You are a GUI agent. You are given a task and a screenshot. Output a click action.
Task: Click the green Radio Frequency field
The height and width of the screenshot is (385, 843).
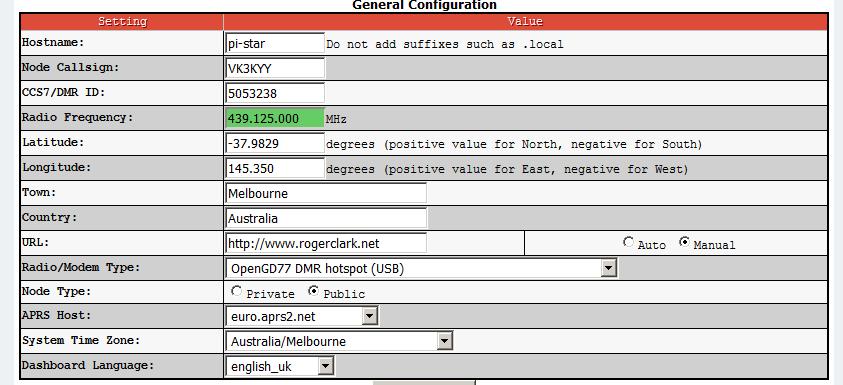275,118
